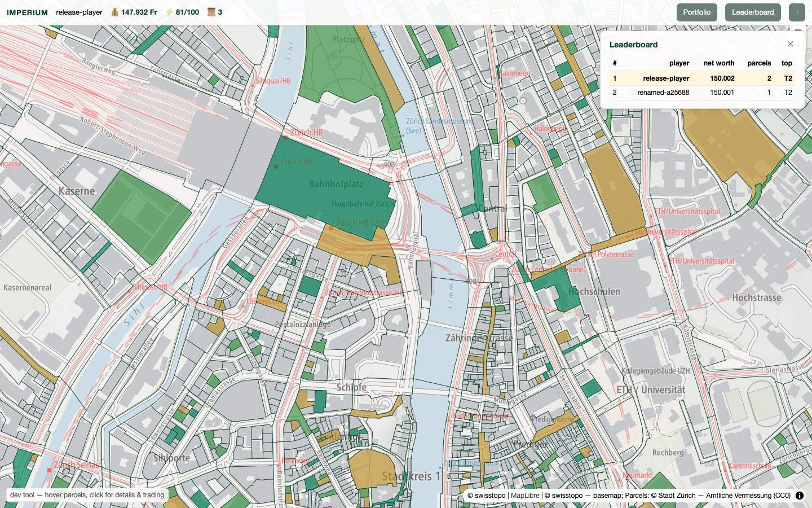The image size is (812, 508).
Task: Click the 'player' column header
Action: click(x=679, y=63)
